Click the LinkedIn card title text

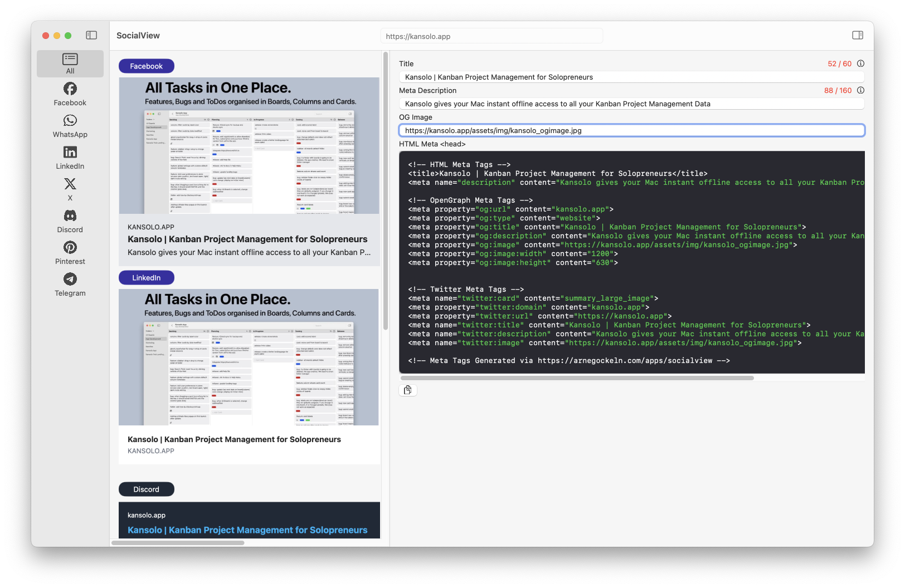[x=234, y=439]
